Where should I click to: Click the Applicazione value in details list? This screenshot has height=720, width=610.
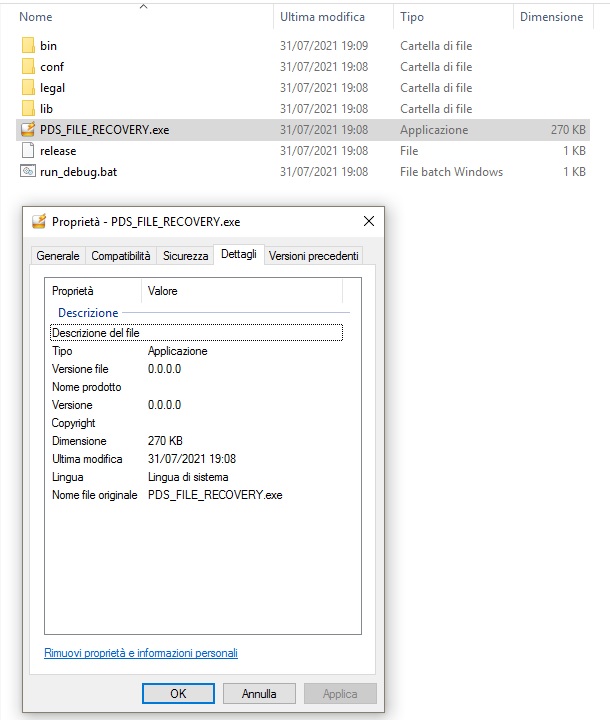177,351
